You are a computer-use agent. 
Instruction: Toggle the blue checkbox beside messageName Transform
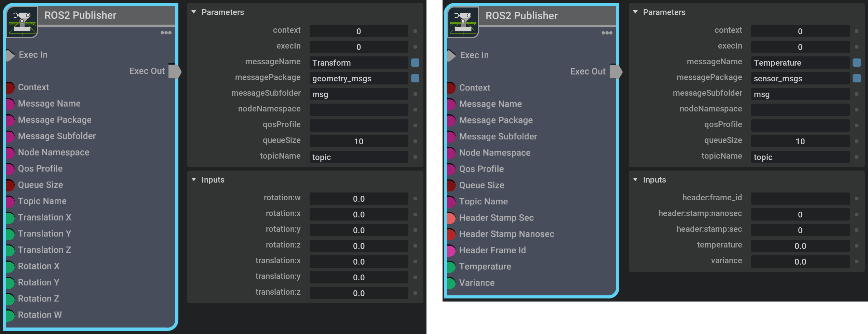(415, 63)
